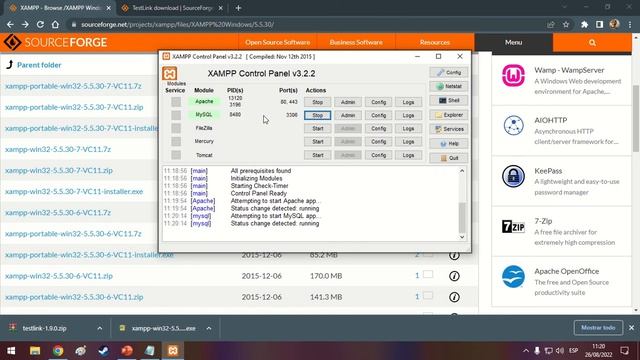640x360 pixels.
Task: Open browser home page
Action: point(55,24)
